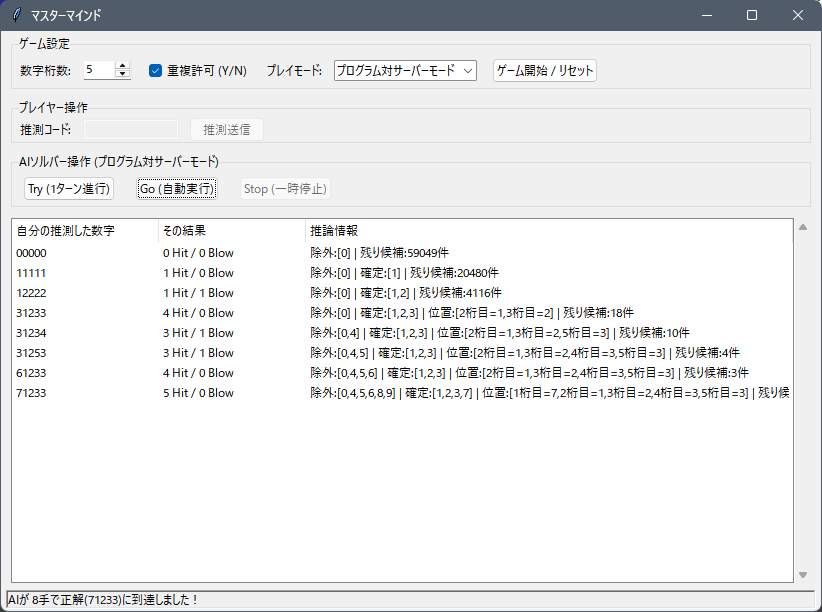The height and width of the screenshot is (612, 822).
Task: Click the 1 Hit / 0 Blow result
Action: pyautogui.click(x=198, y=273)
